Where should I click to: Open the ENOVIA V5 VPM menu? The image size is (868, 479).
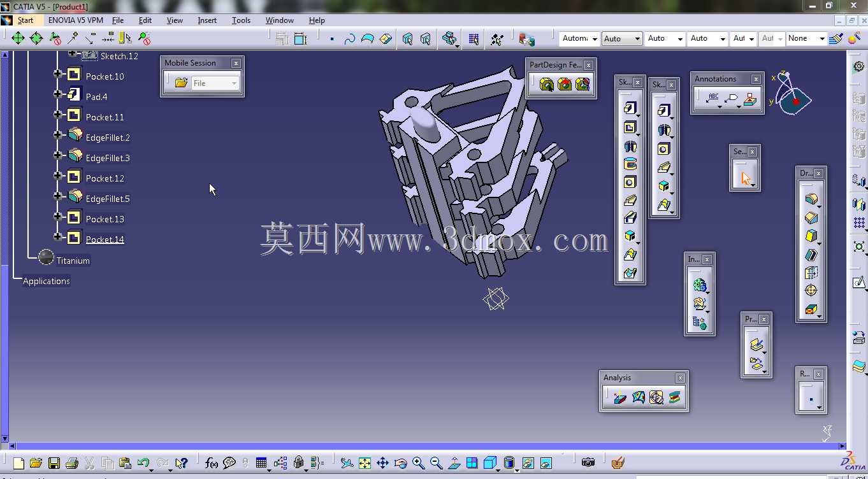point(76,20)
